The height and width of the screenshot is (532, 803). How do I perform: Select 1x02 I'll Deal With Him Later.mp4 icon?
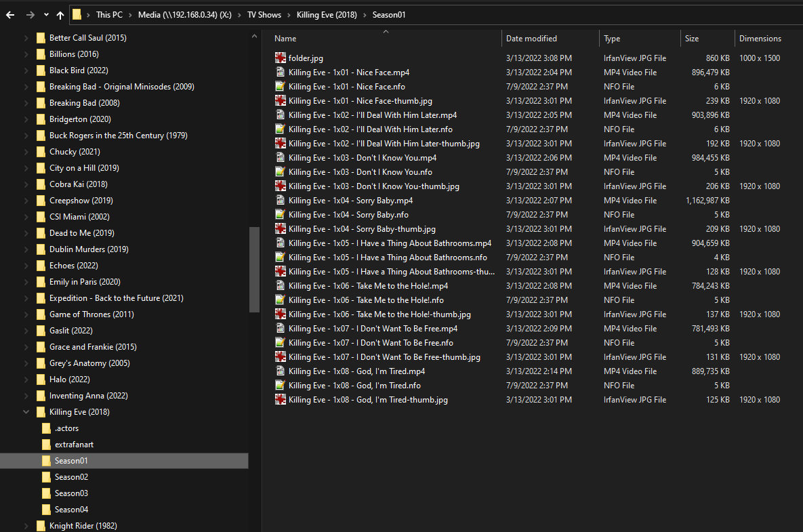coord(280,115)
